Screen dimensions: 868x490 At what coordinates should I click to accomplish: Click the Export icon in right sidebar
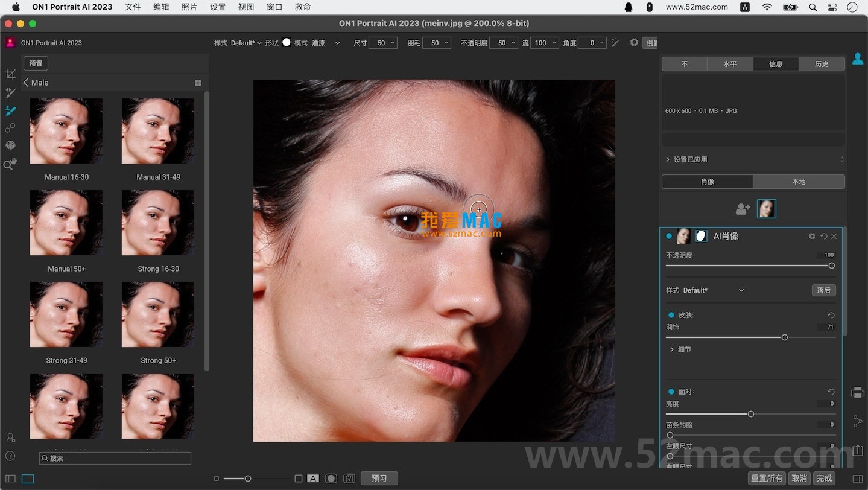858,450
